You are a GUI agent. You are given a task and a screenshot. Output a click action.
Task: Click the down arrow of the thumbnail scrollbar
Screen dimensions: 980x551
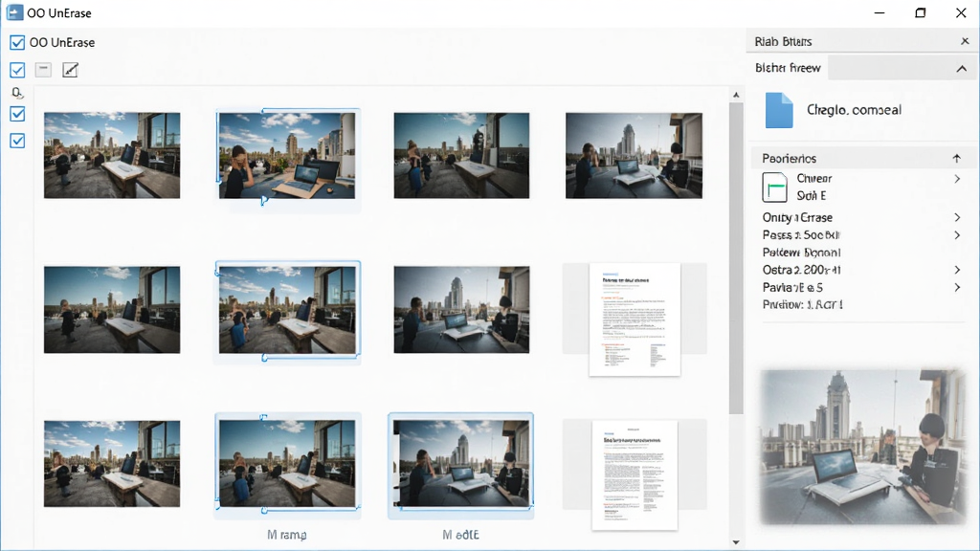pos(736,542)
